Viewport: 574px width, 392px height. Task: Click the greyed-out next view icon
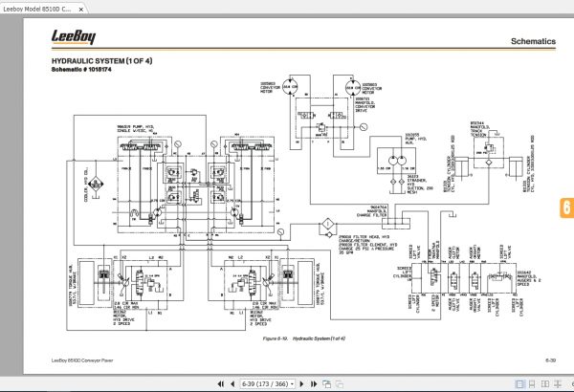[x=340, y=384]
